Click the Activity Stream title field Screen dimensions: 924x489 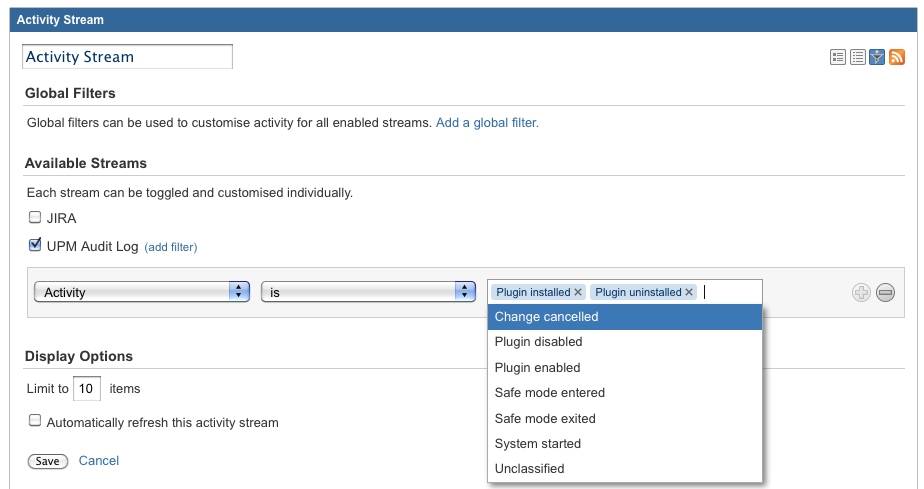[x=127, y=57]
